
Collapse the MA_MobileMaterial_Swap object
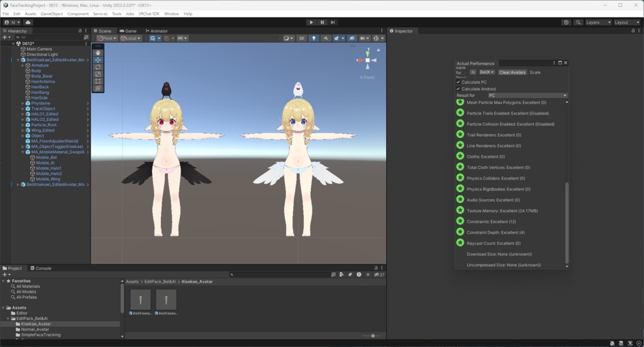[23, 152]
